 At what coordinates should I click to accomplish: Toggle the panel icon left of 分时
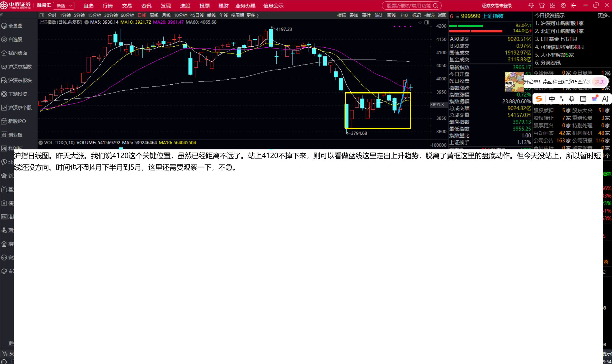(42, 15)
